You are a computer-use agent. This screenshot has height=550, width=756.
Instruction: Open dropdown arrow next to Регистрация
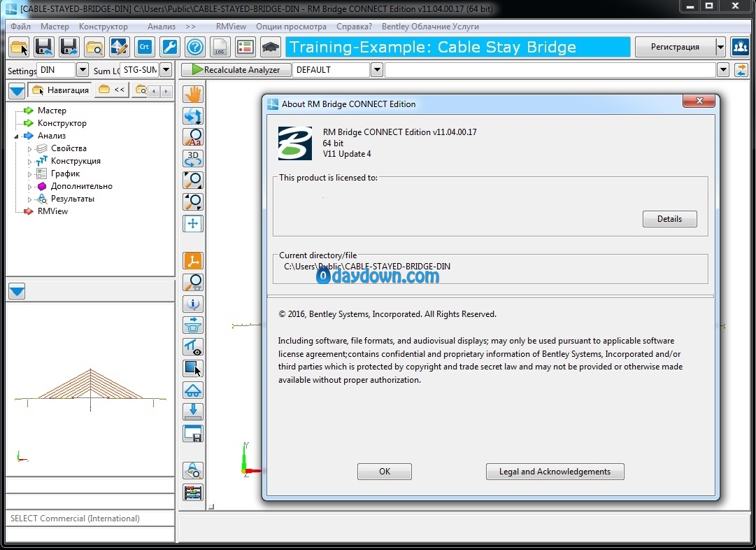(x=720, y=47)
